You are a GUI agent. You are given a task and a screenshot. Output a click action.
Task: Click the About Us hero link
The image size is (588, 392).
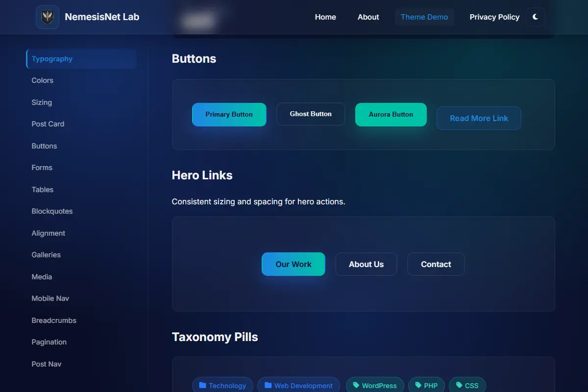(x=366, y=264)
